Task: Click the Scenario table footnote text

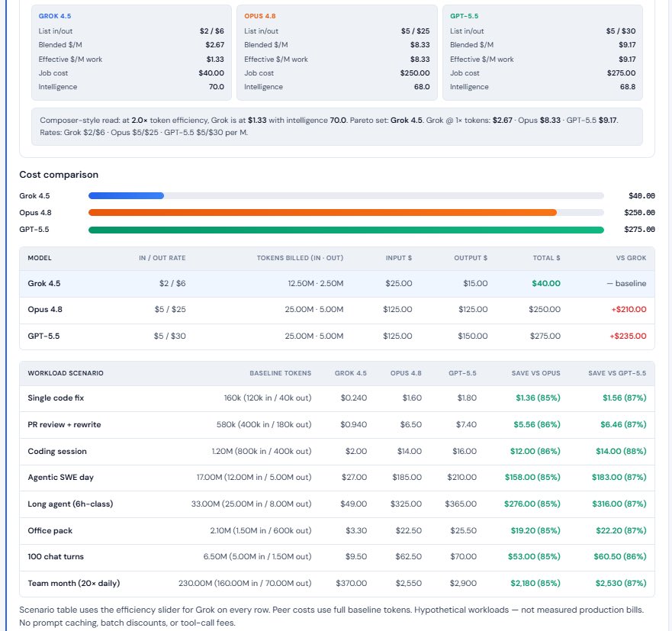Action: click(331, 616)
